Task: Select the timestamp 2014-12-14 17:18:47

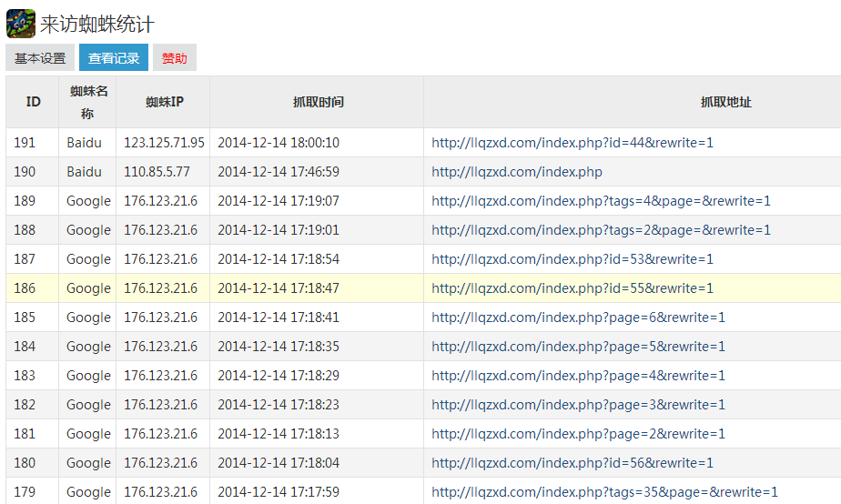Action: (279, 288)
